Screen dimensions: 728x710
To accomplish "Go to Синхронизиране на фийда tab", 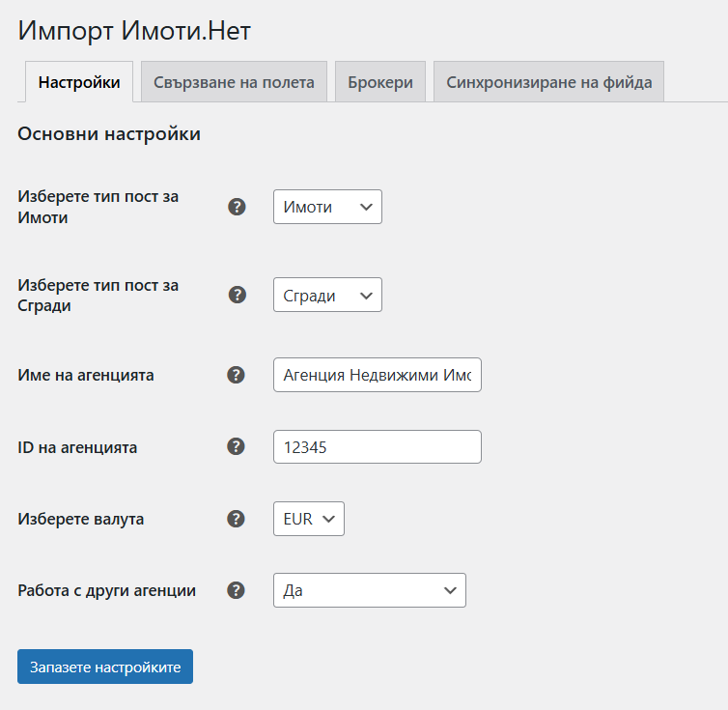I will point(548,82).
